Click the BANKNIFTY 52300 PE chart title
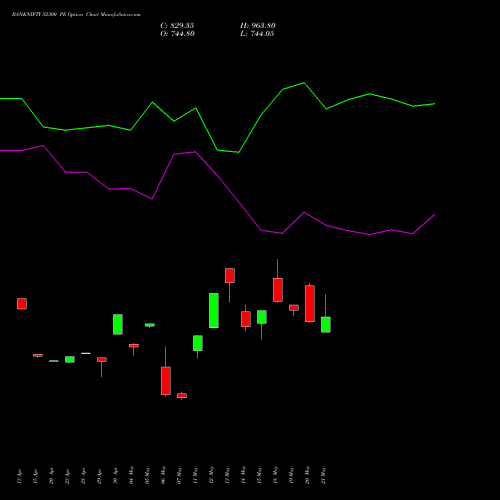The image size is (500, 500). click(76, 15)
